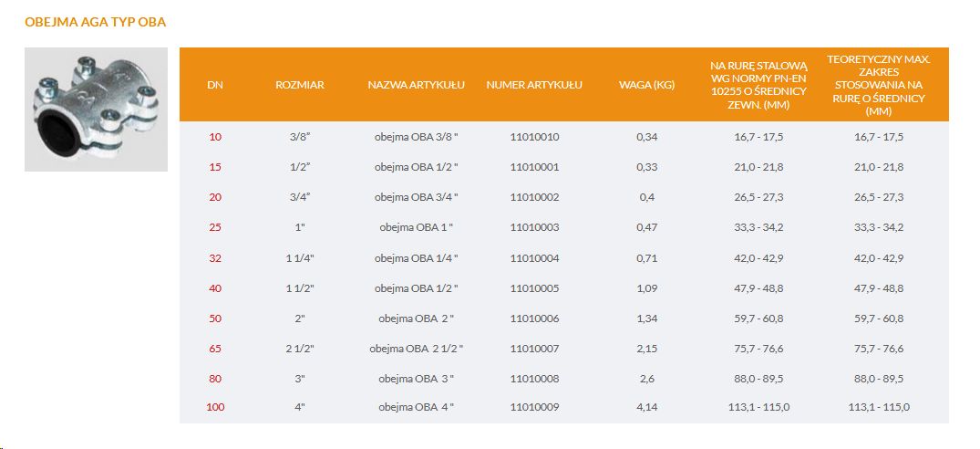Click weight value 0,4
This screenshot has height=449, width=980.
(x=647, y=197)
